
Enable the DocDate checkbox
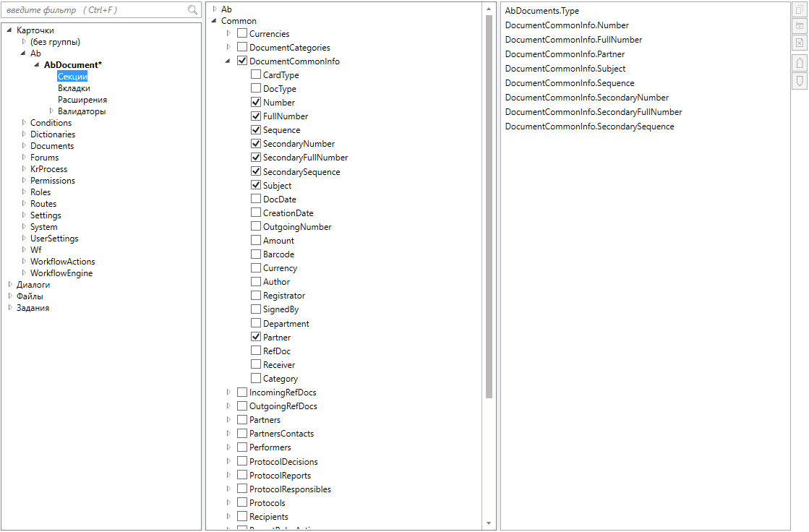[256, 199]
